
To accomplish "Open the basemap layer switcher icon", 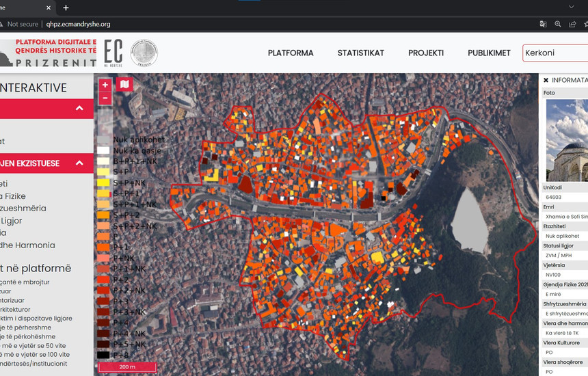I will [124, 85].
